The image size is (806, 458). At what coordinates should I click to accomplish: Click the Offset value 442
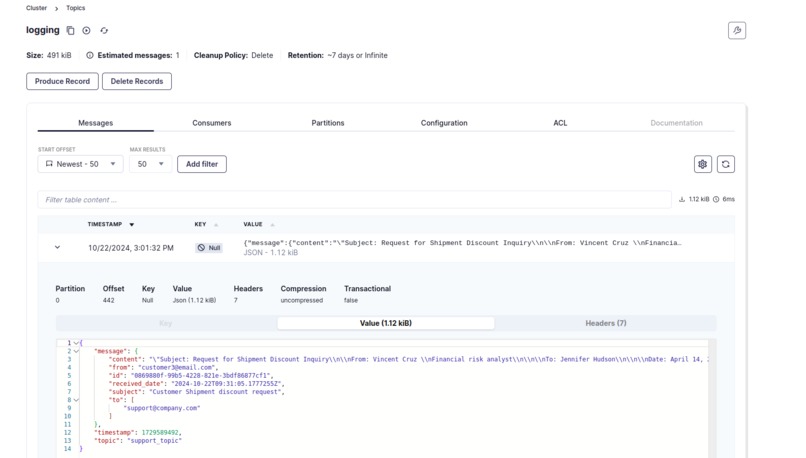[x=108, y=300]
